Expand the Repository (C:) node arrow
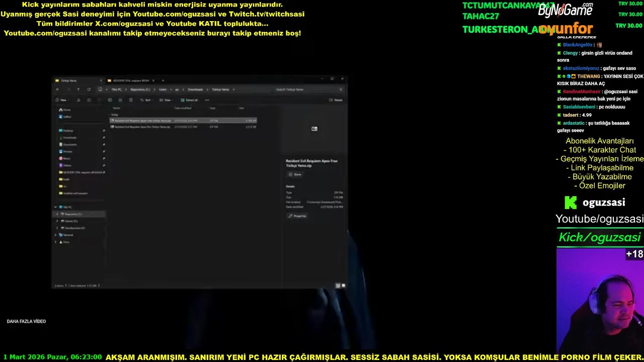The image size is (644, 362). [x=57, y=214]
